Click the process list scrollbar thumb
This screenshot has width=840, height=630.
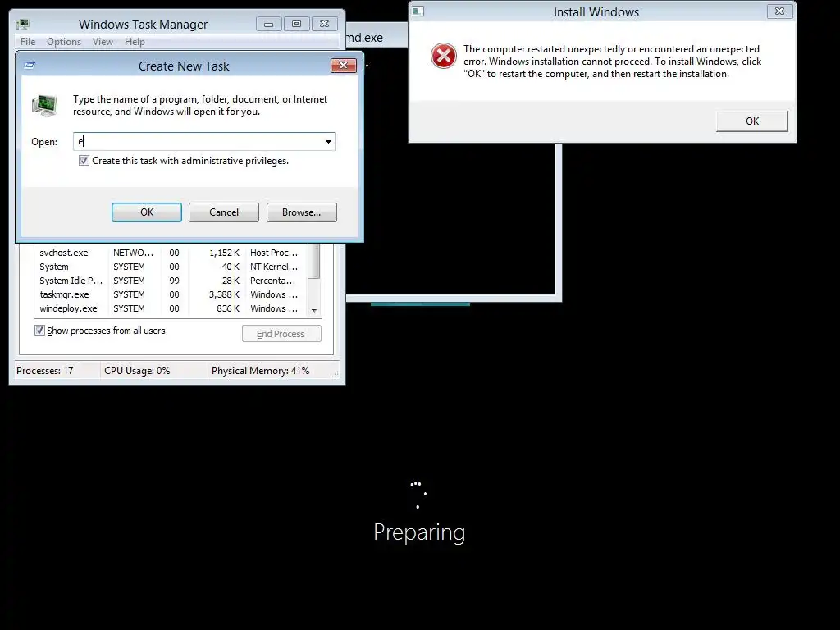point(314,262)
